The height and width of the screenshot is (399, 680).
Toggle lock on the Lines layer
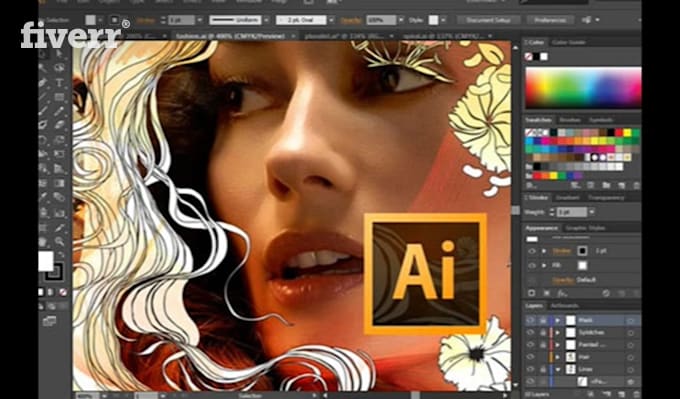543,369
